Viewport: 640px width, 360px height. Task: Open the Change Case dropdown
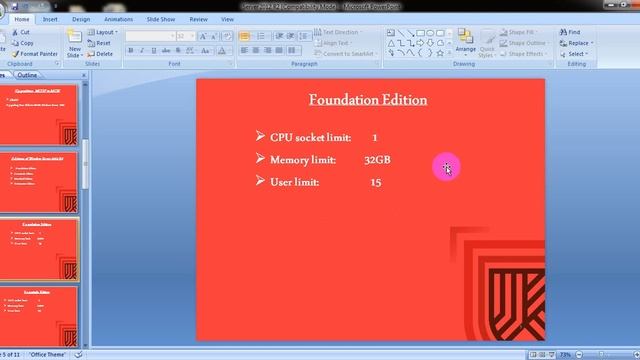tap(206, 51)
